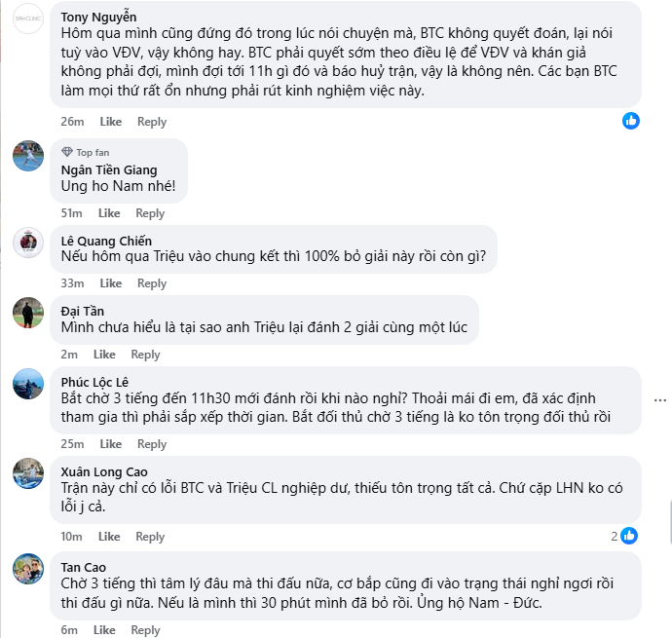Click Tony Nguyễn's profile avatar
This screenshot has height=638, width=672.
pyautogui.click(x=28, y=19)
